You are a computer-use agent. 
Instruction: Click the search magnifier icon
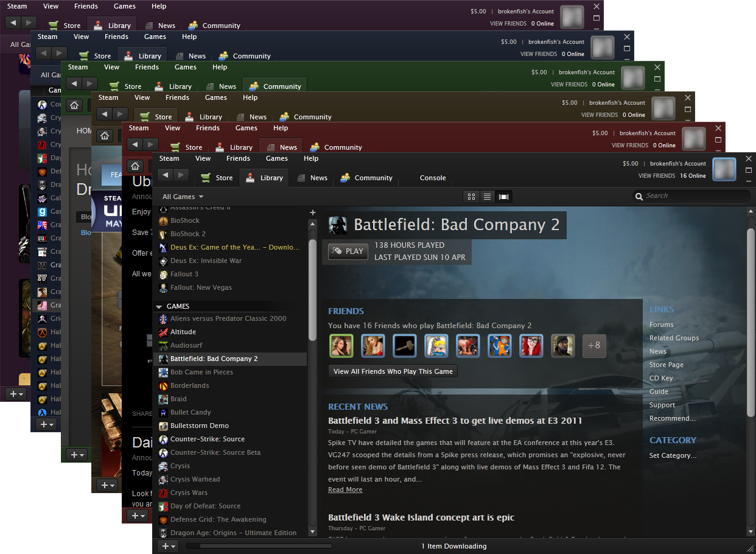(x=639, y=196)
